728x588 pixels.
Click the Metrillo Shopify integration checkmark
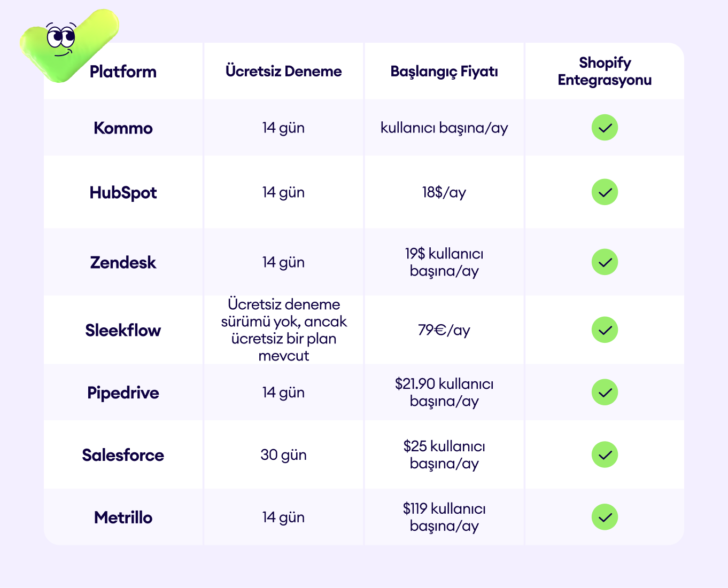point(605,518)
